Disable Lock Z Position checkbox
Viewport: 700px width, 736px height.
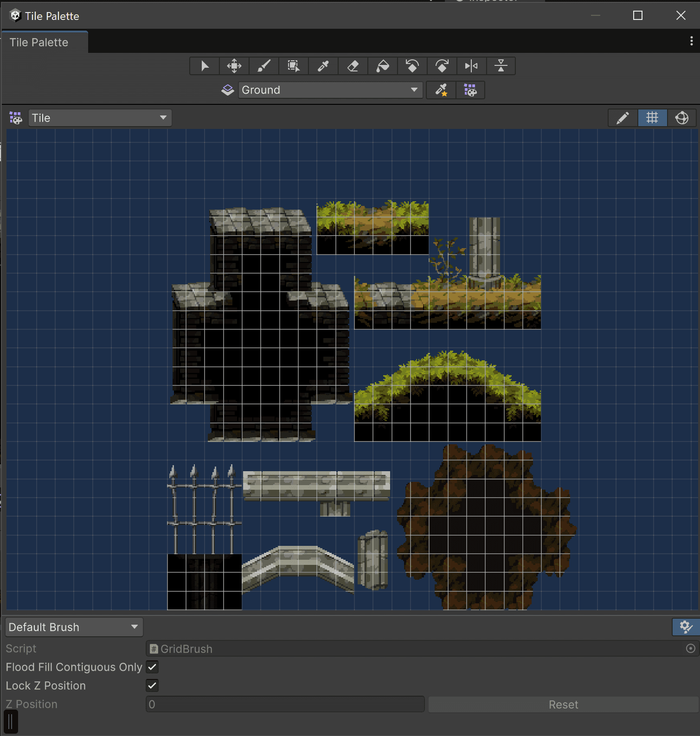152,685
